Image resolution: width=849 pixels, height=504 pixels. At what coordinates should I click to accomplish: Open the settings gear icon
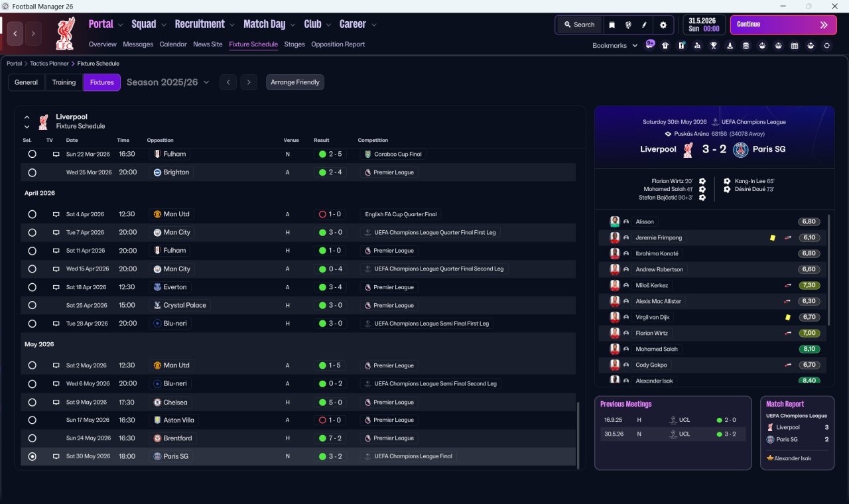[x=663, y=25]
